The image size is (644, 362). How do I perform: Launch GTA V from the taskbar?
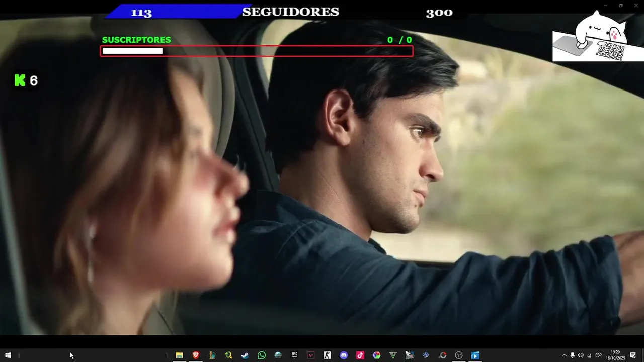393,355
